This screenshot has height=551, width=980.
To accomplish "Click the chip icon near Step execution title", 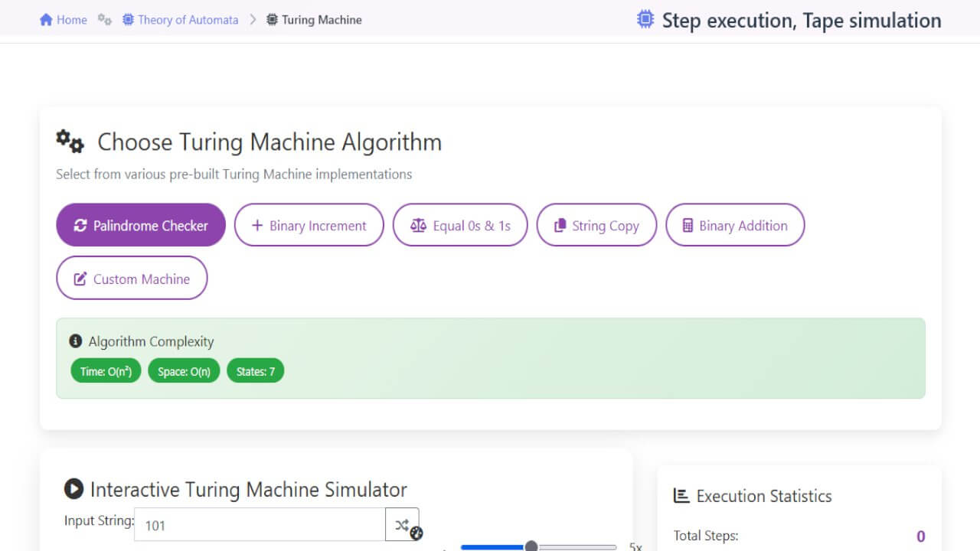I will [x=645, y=19].
